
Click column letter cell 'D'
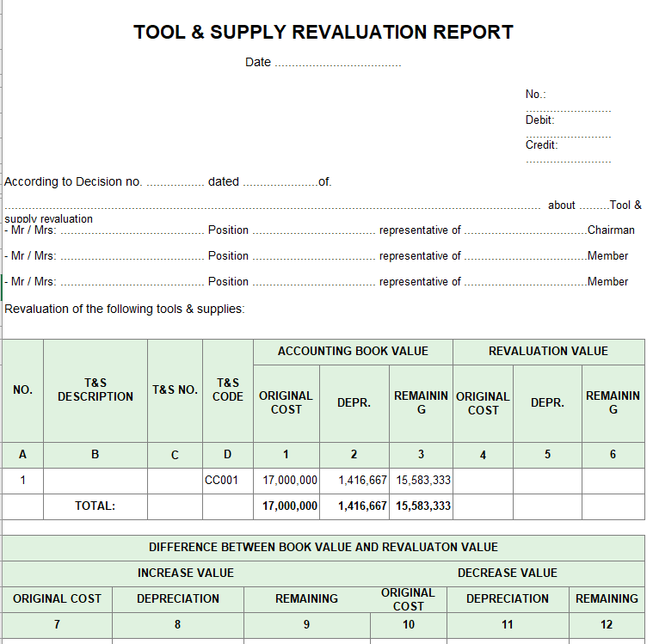pos(228,455)
